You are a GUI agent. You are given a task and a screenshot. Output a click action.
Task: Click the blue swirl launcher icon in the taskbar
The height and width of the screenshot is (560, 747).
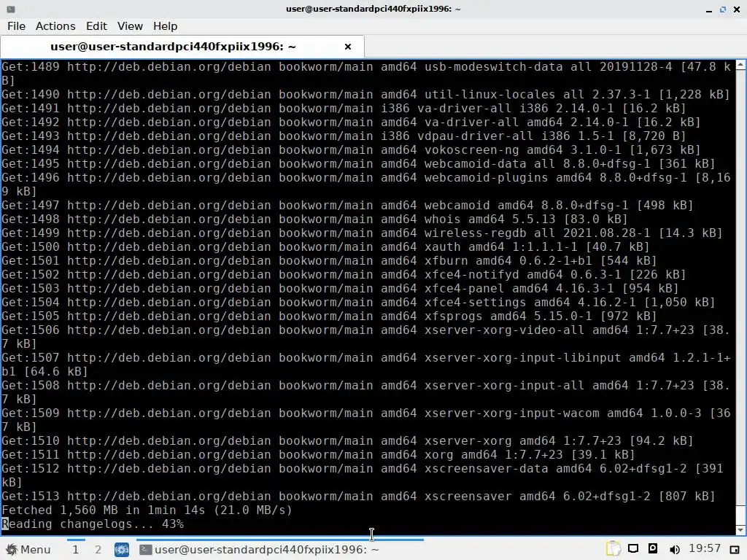[122, 550]
